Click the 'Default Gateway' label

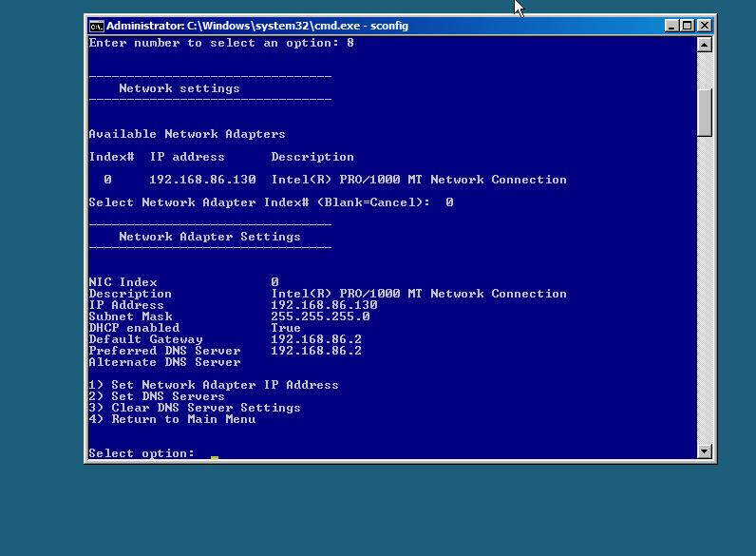145,339
